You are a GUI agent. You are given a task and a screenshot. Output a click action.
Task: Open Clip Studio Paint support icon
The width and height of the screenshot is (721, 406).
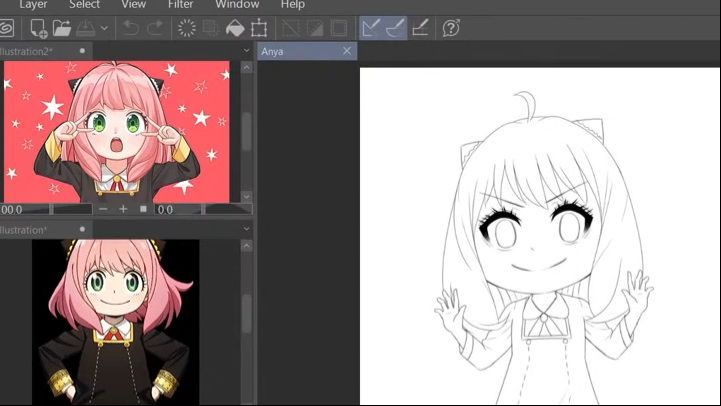coord(451,29)
